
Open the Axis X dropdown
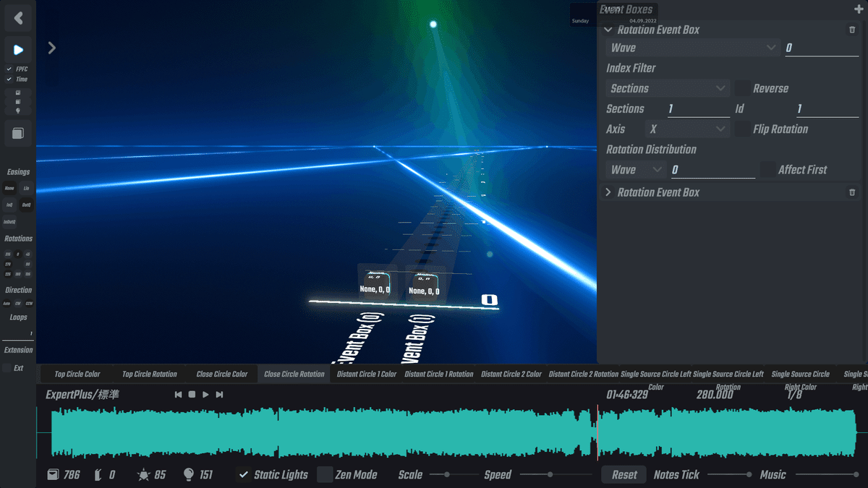687,129
